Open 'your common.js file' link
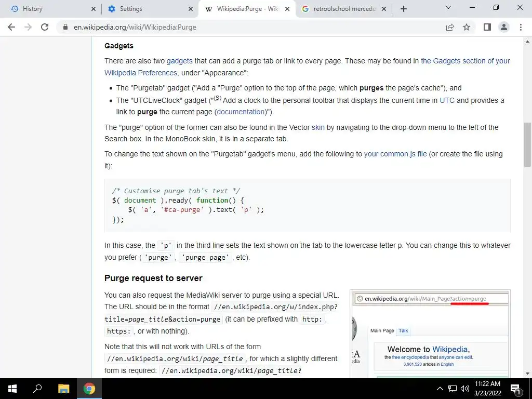The height and width of the screenshot is (399, 532). click(x=395, y=154)
